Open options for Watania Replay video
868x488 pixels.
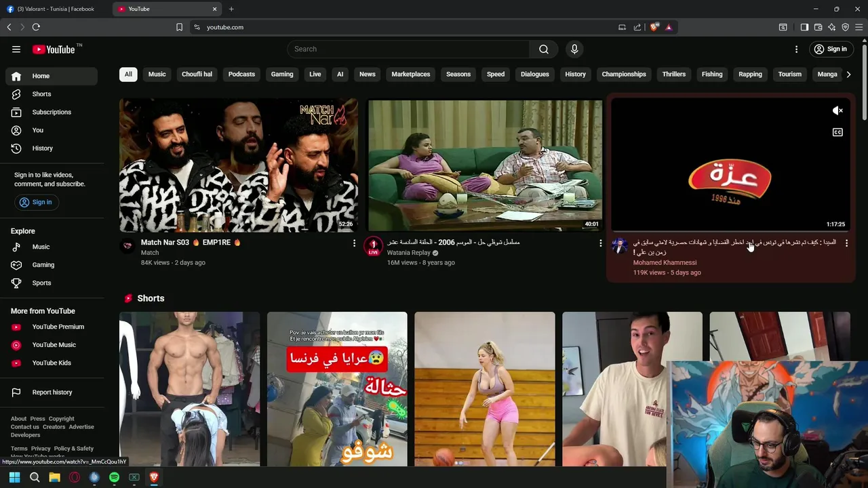[600, 243]
